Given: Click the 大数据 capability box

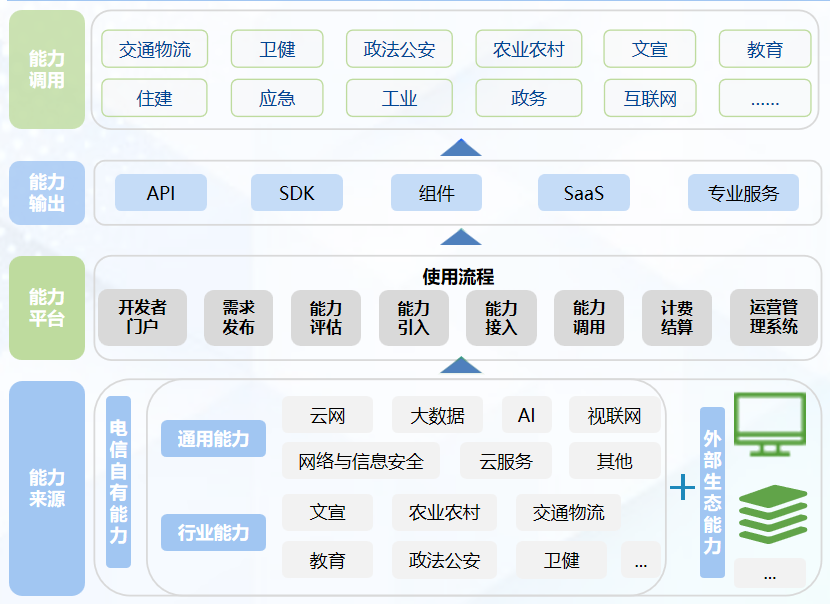Looking at the screenshot, I should coord(437,416).
